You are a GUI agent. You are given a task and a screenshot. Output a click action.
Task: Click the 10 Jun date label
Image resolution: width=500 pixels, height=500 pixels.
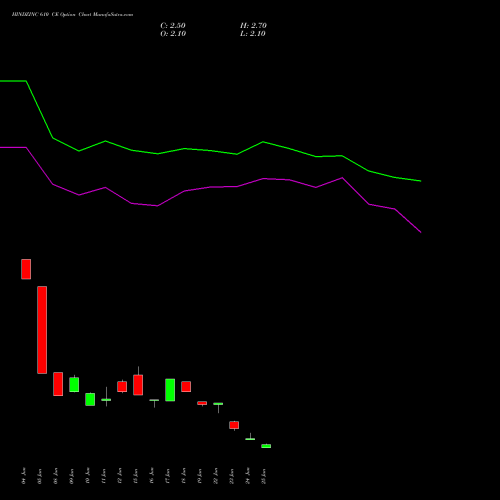(88, 476)
